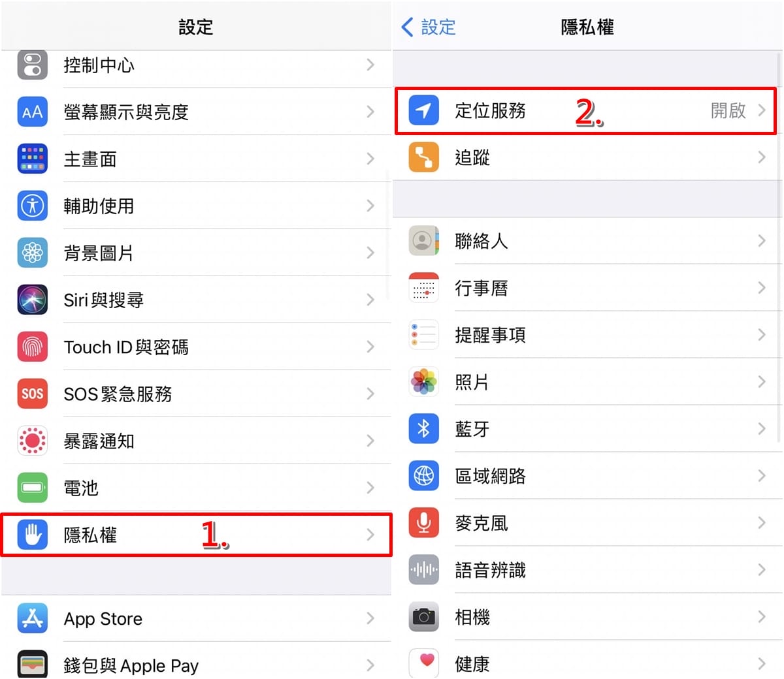Tap the App Store icon

tap(32, 618)
